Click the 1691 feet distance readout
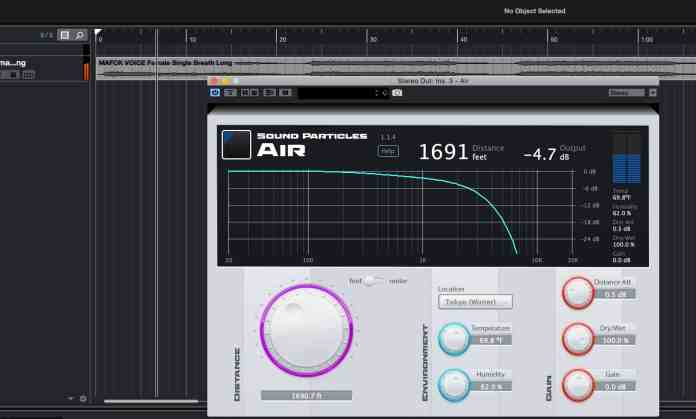Viewport: 696px width, 419px height. 461,152
